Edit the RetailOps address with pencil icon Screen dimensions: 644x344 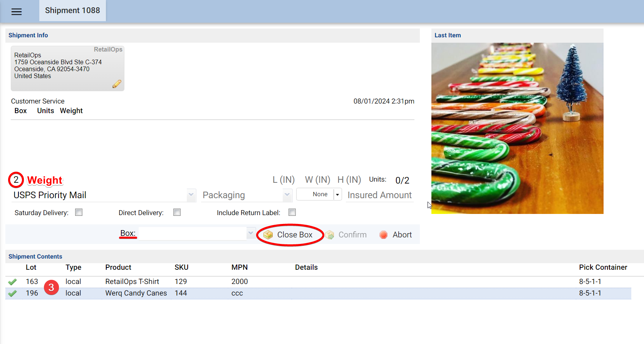(117, 84)
